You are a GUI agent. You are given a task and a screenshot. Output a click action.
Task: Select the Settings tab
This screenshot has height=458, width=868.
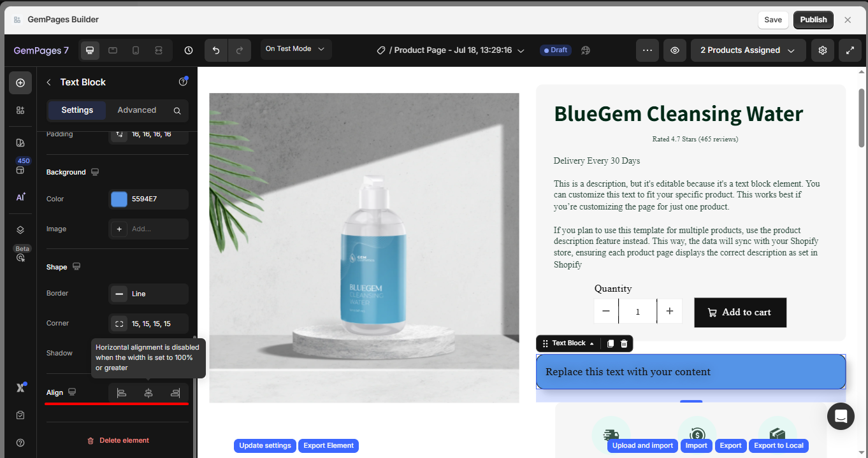click(77, 110)
